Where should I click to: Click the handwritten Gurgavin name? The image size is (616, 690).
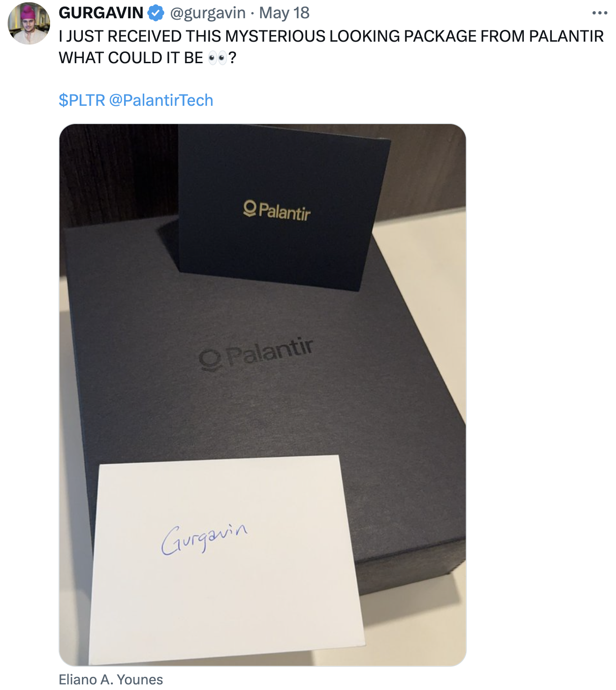click(x=204, y=538)
